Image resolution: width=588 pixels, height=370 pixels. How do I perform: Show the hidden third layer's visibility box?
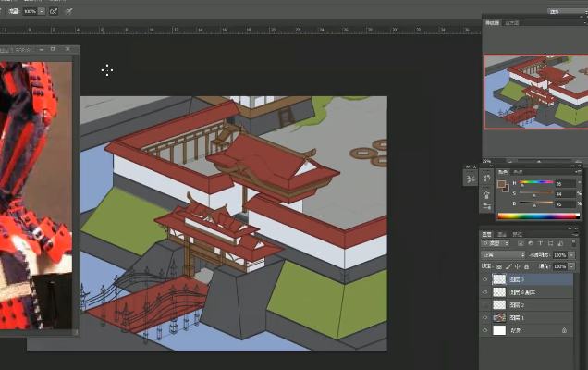[486, 304]
